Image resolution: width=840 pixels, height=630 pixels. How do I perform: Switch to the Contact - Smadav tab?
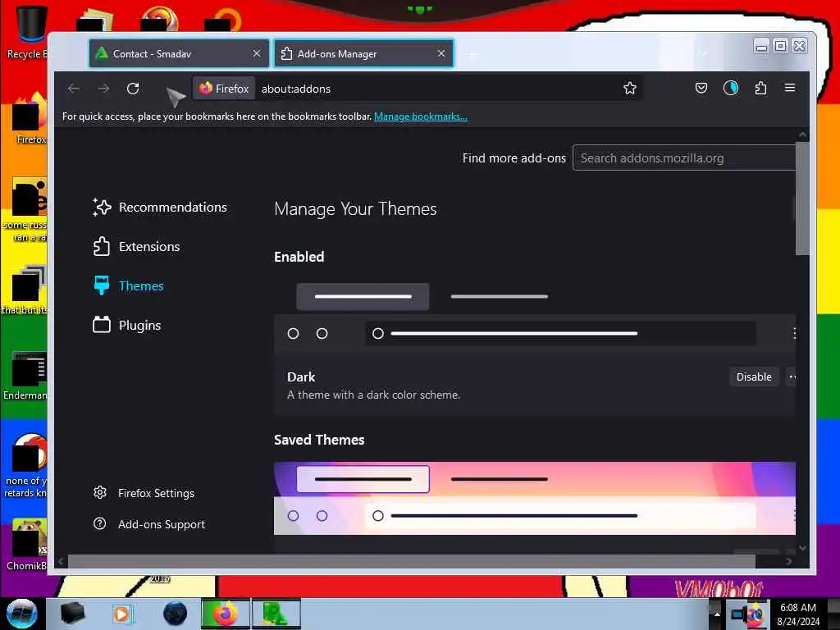pos(179,53)
